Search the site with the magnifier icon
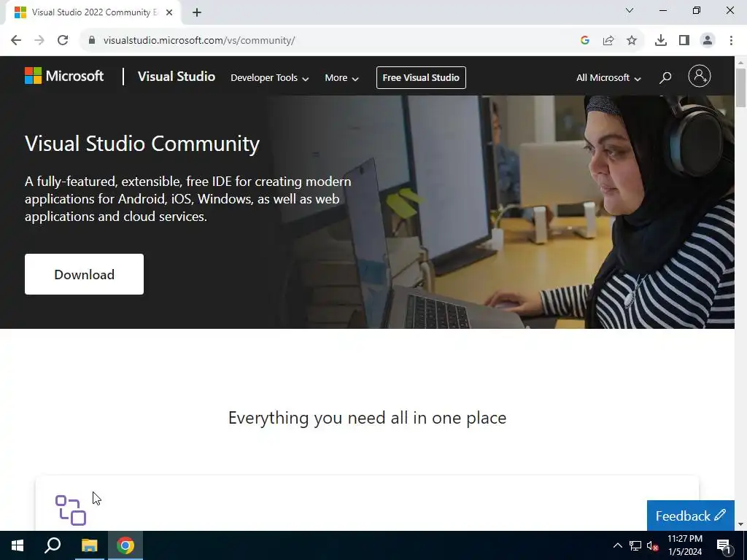Screen dimensions: 747x560 point(665,77)
